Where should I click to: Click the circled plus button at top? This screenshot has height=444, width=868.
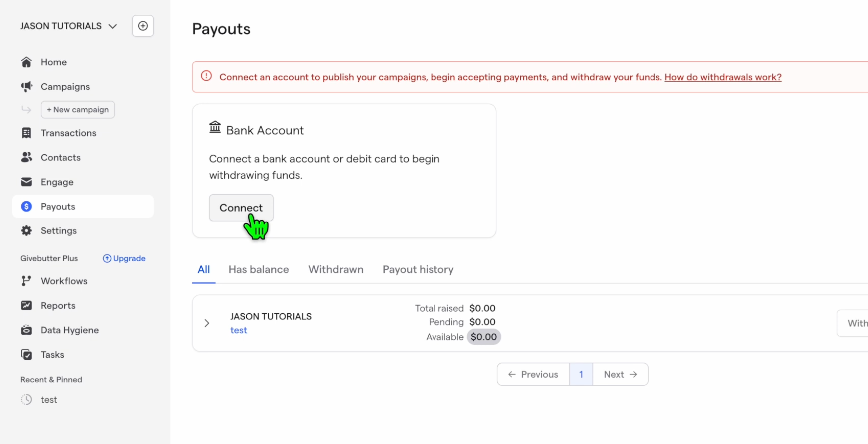(x=143, y=26)
